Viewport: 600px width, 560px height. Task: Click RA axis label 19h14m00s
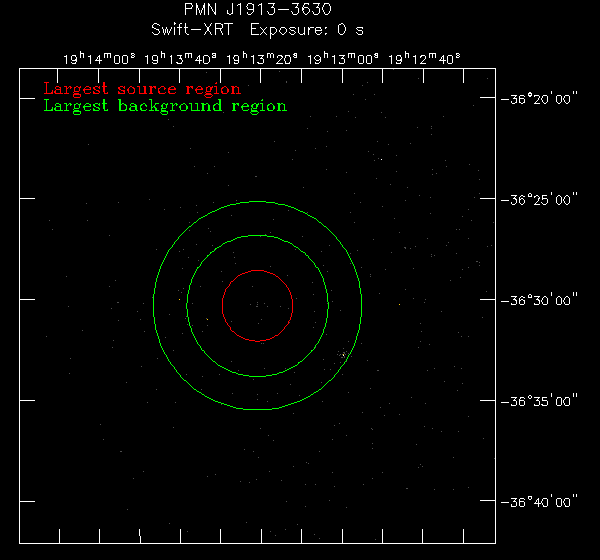pos(99,59)
